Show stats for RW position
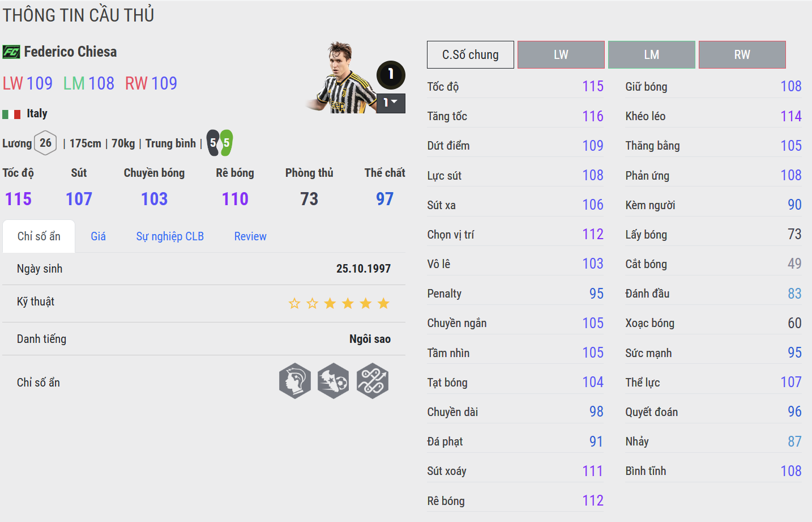Viewport: 812px width, 522px height. (x=742, y=55)
